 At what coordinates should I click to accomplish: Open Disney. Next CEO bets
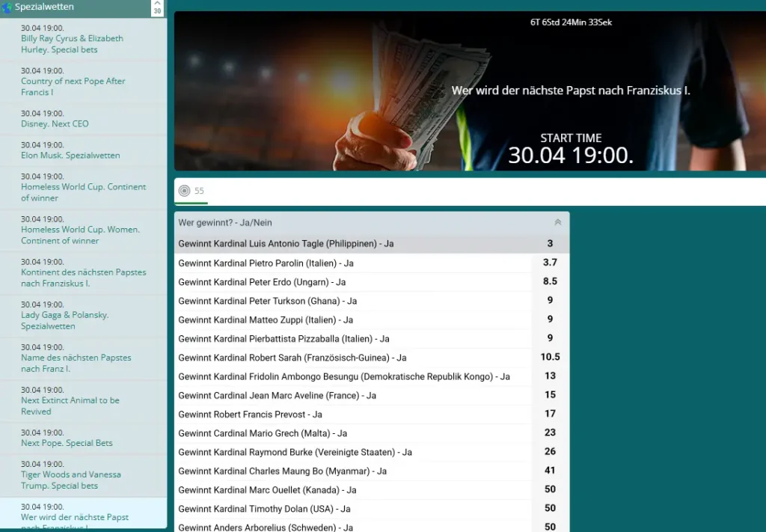point(83,119)
